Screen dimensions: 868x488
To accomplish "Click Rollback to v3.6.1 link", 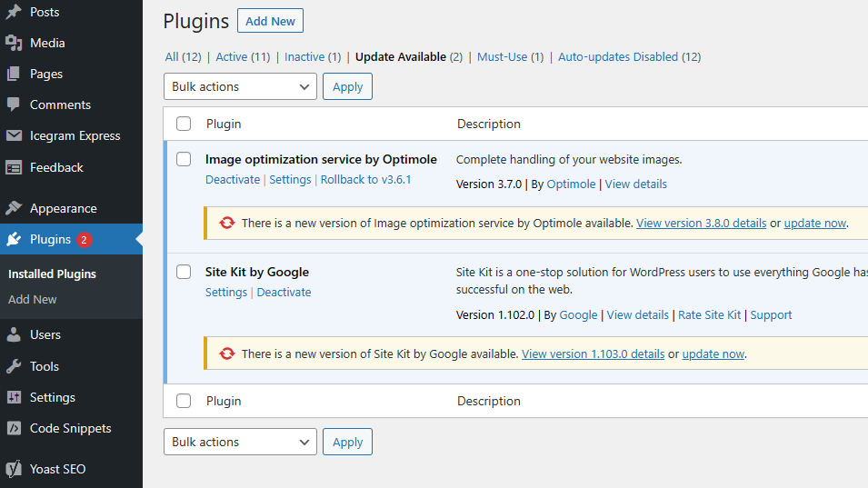I will [366, 179].
